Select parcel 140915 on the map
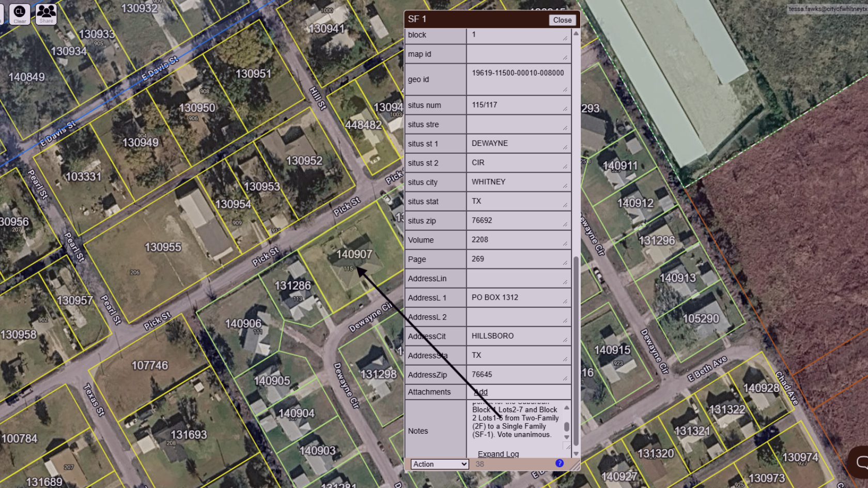The image size is (868, 488). coord(612,350)
